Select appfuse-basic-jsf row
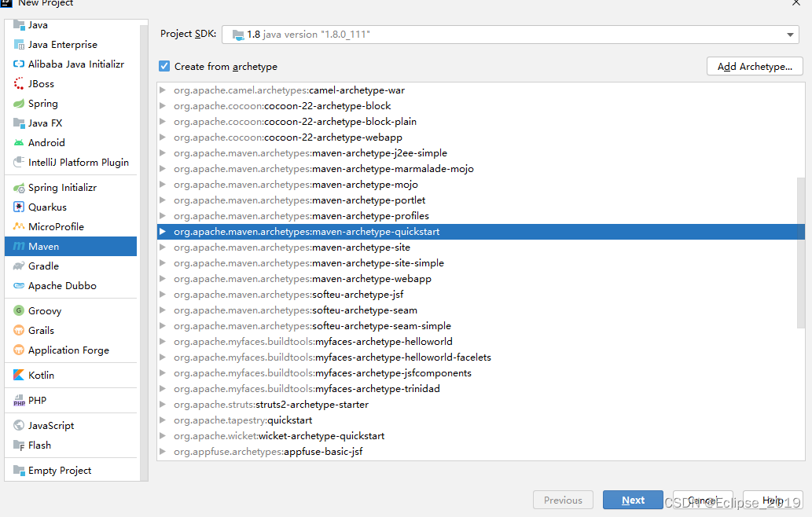 [480, 451]
